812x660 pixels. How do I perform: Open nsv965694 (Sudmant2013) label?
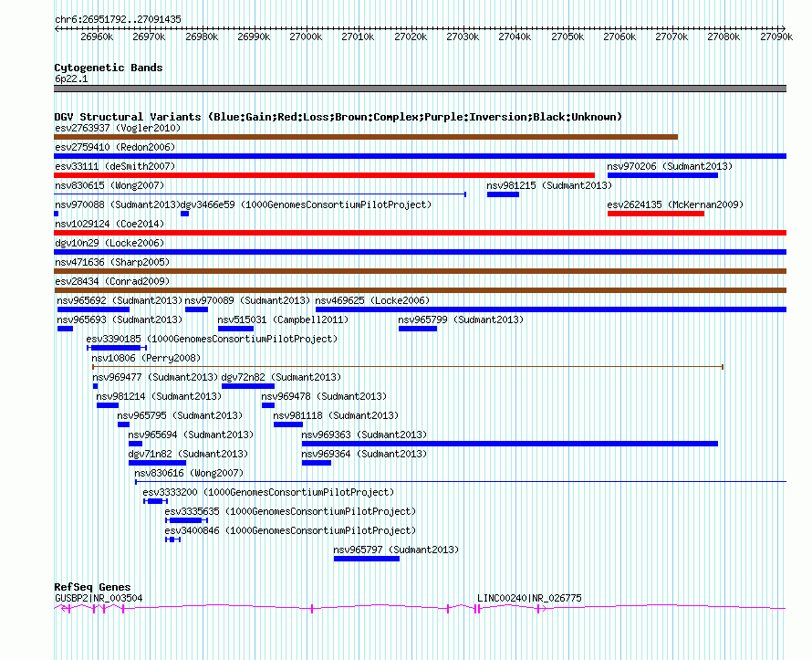coord(191,435)
